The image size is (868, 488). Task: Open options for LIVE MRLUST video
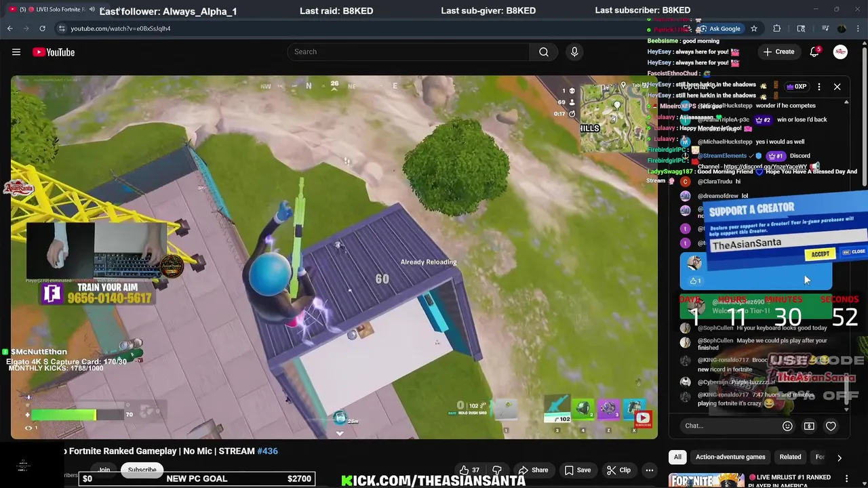point(846,479)
